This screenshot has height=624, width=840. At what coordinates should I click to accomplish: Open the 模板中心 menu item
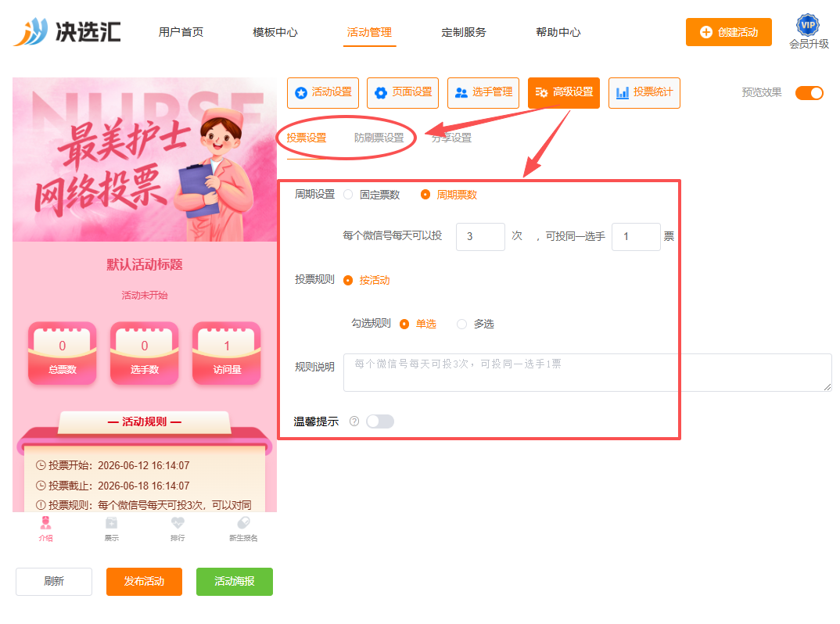(x=275, y=32)
